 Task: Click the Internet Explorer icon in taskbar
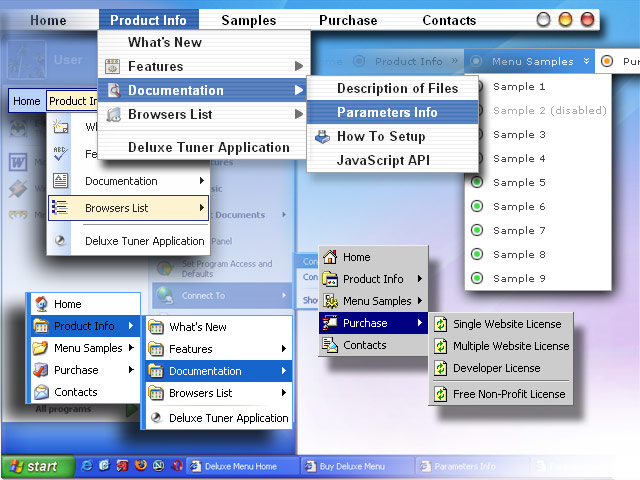87,466
